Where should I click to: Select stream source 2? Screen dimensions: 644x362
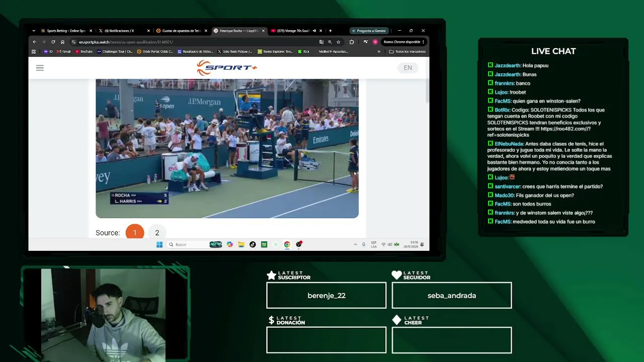pyautogui.click(x=157, y=233)
